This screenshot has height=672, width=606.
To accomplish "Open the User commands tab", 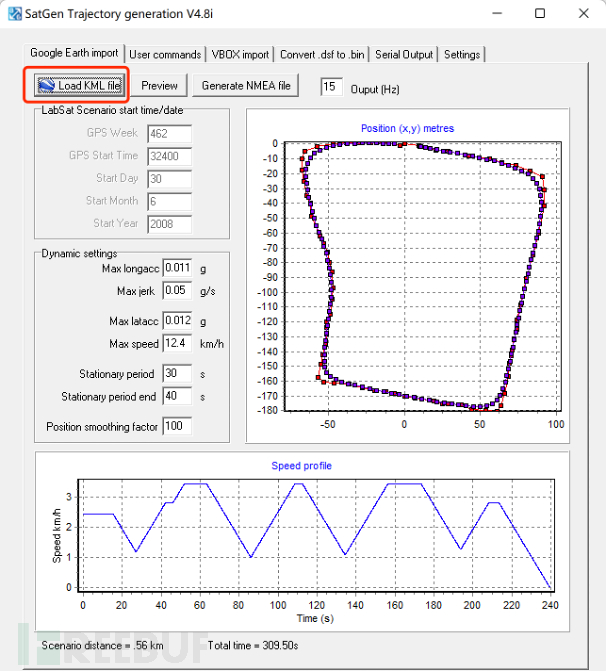I will pyautogui.click(x=165, y=55).
